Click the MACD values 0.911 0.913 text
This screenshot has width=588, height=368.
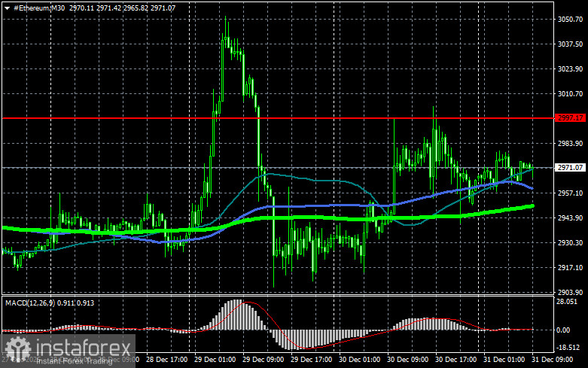(76, 303)
